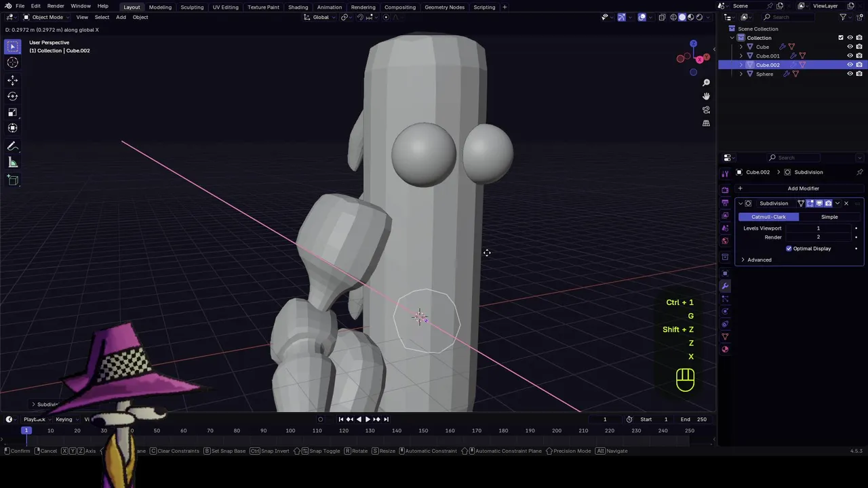The height and width of the screenshot is (488, 868).
Task: Toggle modifier show in render
Action: coord(828,203)
